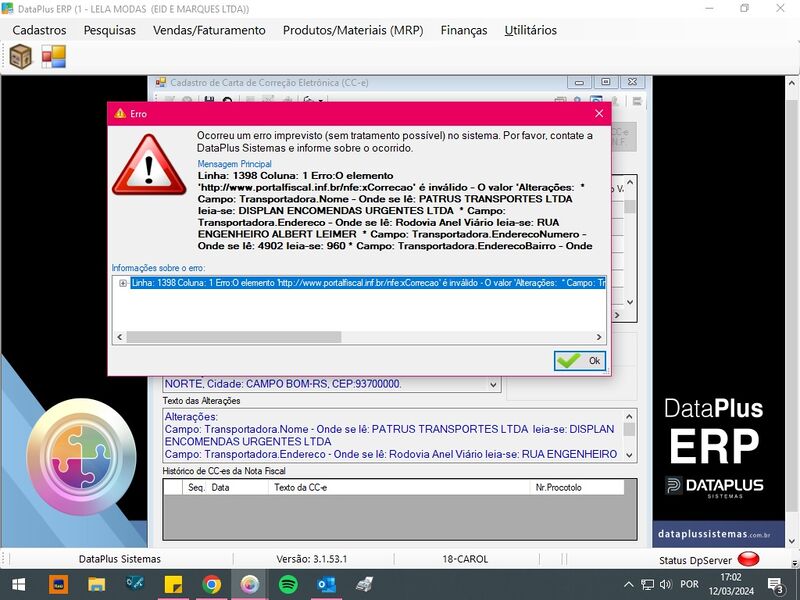The image size is (800, 600).
Task: Open the network tray icon
Action: tap(647, 585)
